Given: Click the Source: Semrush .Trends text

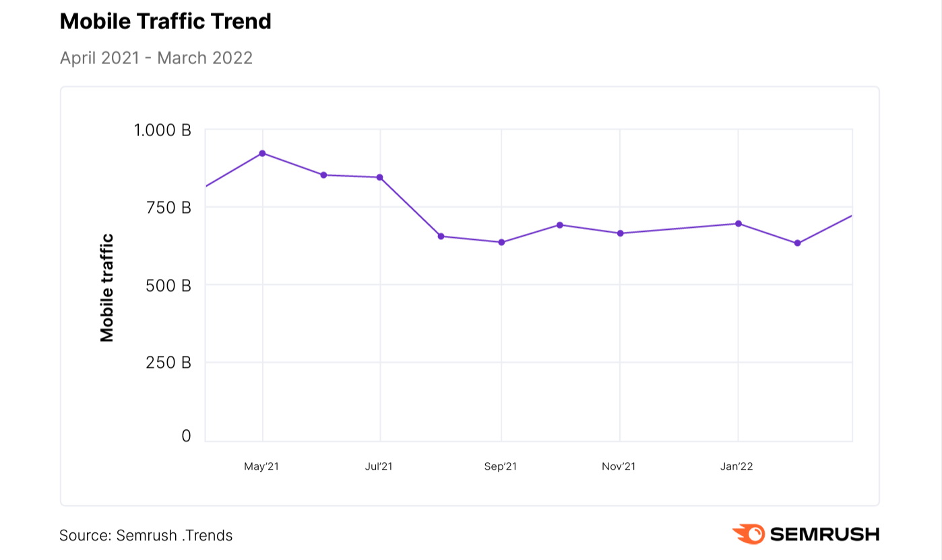Looking at the screenshot, I should click(x=146, y=536).
